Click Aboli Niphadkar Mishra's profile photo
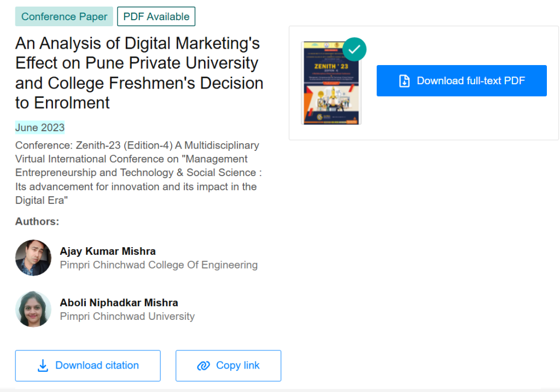 tap(33, 309)
